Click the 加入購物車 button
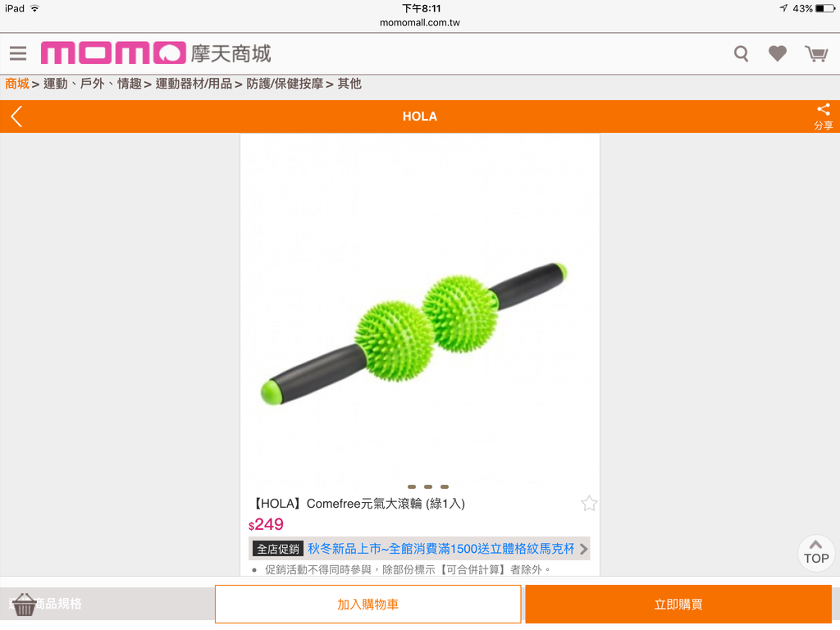This screenshot has height=630, width=840. click(368, 605)
